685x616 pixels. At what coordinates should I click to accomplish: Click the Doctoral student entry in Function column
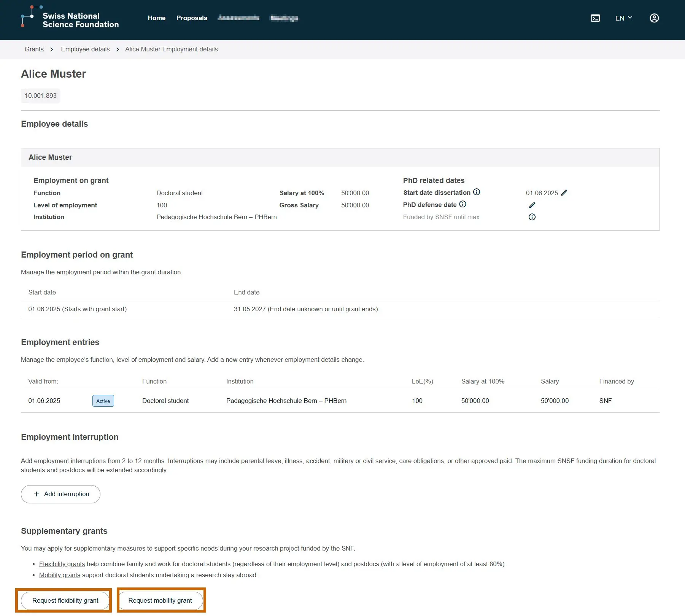coord(165,401)
